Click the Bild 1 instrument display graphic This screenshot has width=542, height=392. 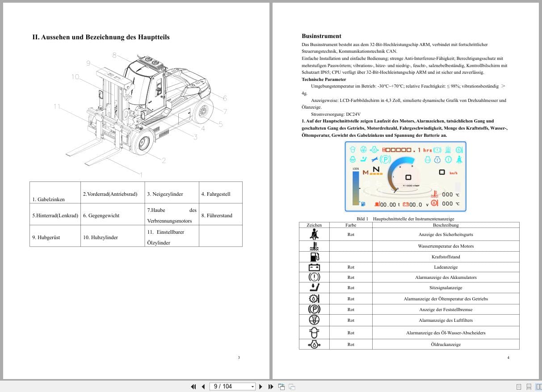point(405,176)
